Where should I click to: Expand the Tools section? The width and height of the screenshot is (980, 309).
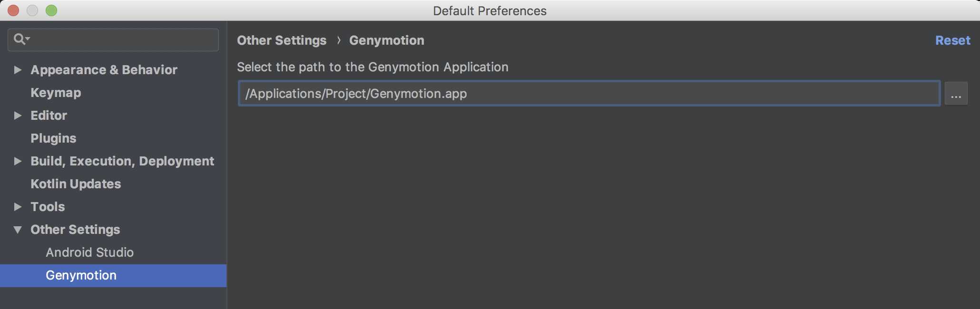pos(18,207)
